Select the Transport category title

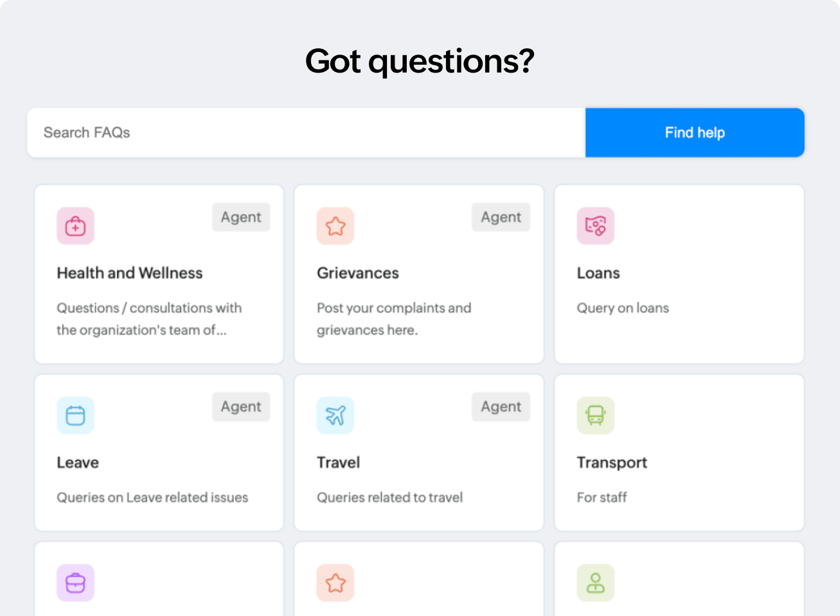(x=612, y=462)
